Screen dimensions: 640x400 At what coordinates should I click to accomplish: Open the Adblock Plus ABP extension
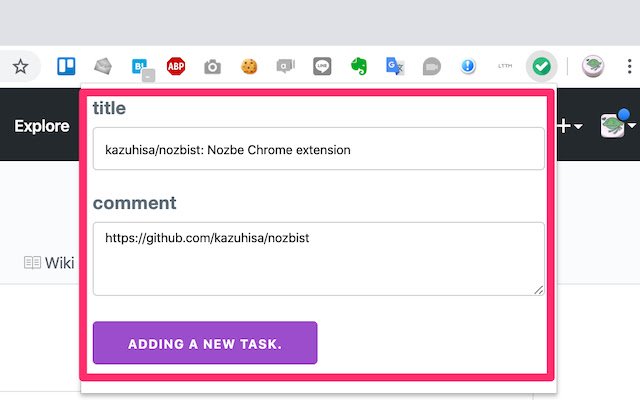tap(176, 66)
